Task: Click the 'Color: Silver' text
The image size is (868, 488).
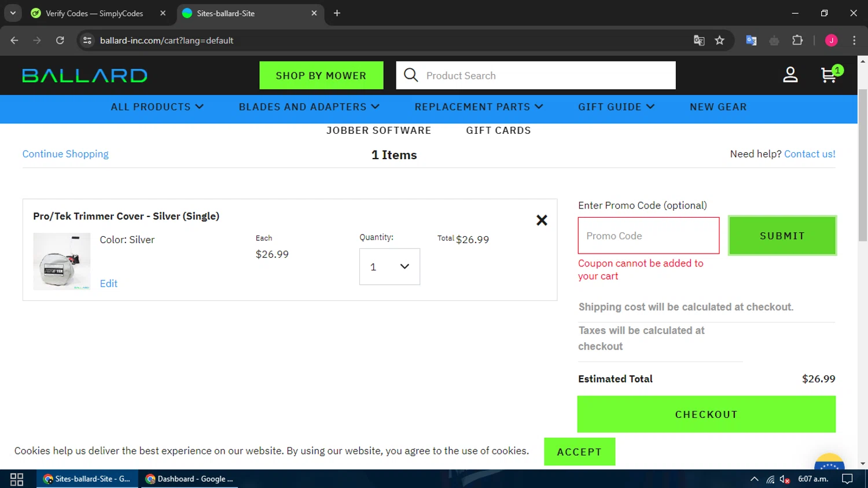Action: click(x=127, y=240)
